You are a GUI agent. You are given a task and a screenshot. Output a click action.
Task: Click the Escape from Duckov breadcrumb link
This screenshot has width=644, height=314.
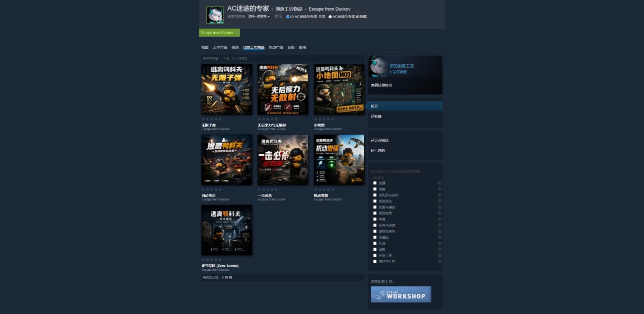(330, 9)
